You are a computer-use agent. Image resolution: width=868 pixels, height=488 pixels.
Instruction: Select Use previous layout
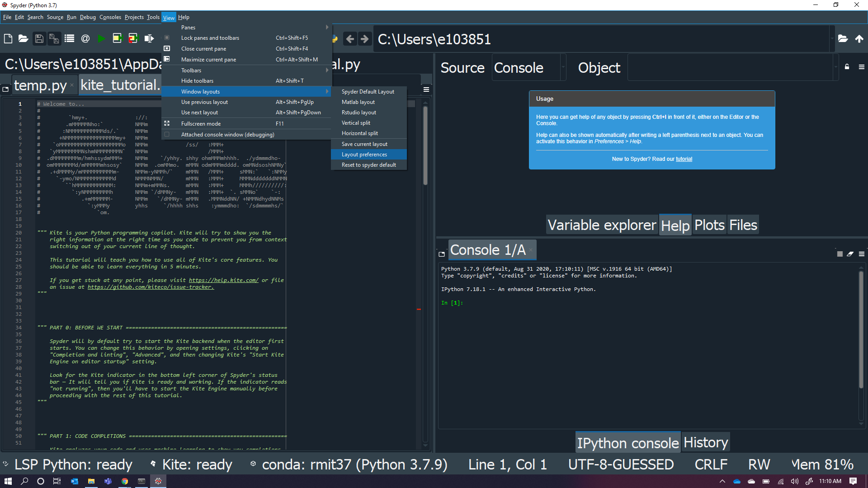tap(246, 102)
